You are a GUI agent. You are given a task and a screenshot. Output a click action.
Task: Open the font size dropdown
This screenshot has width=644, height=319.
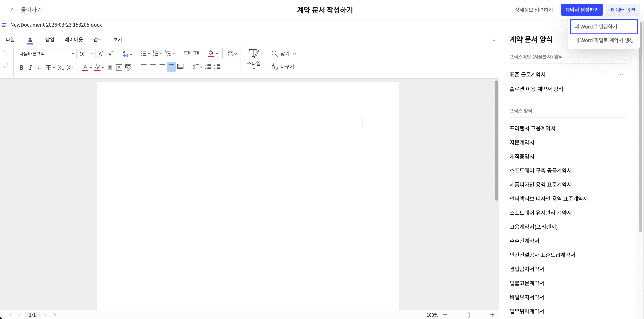[92, 54]
